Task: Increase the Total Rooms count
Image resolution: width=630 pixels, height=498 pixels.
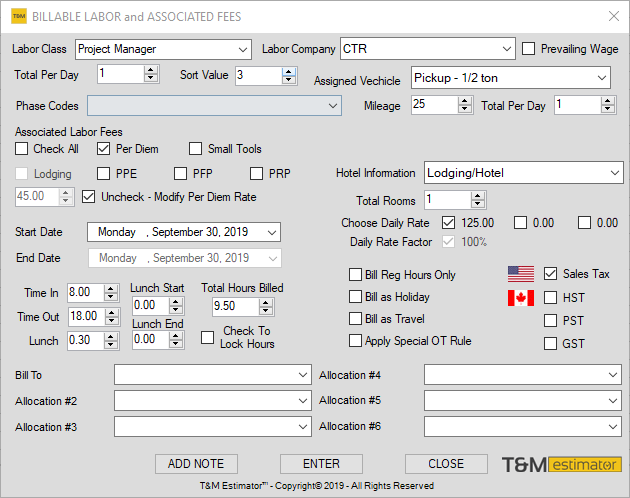Action: (478, 196)
